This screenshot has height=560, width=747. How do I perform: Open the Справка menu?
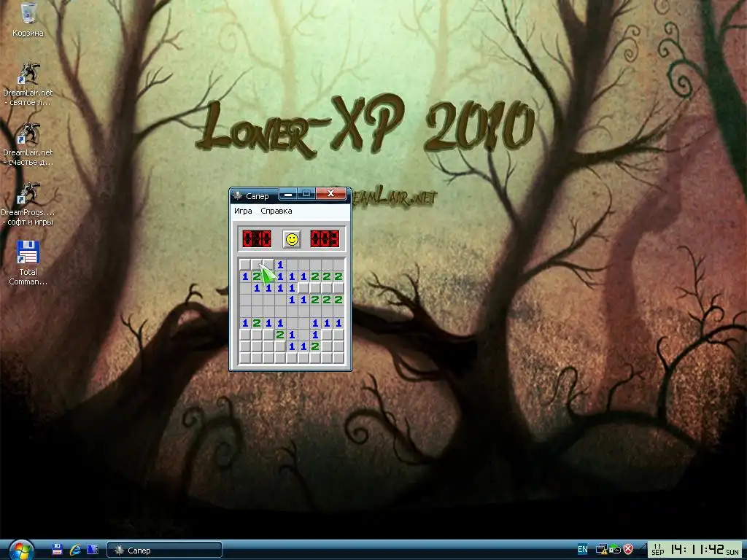click(x=276, y=211)
